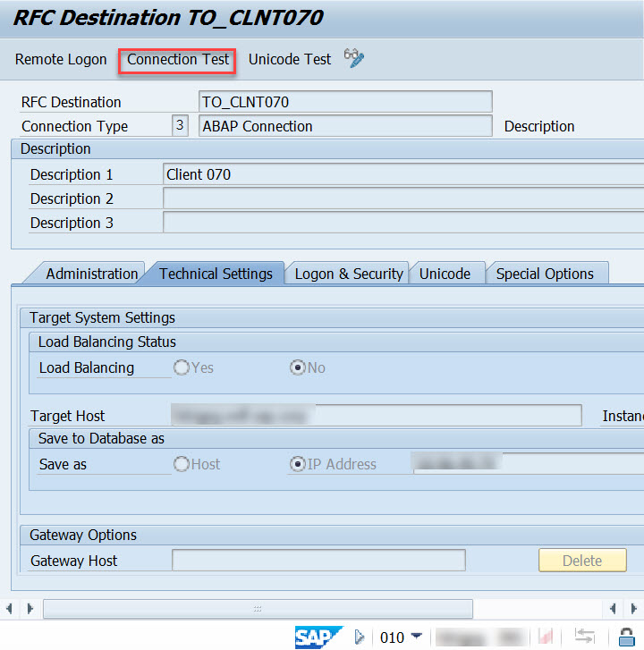Click the 'Load Balancing Status' group header
The width and height of the screenshot is (644, 650).
click(107, 342)
